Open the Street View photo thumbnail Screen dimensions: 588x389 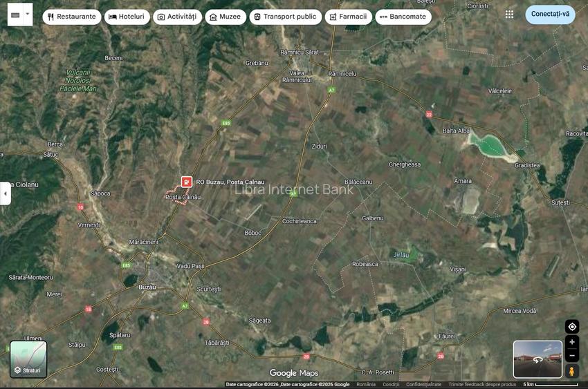tap(538, 359)
